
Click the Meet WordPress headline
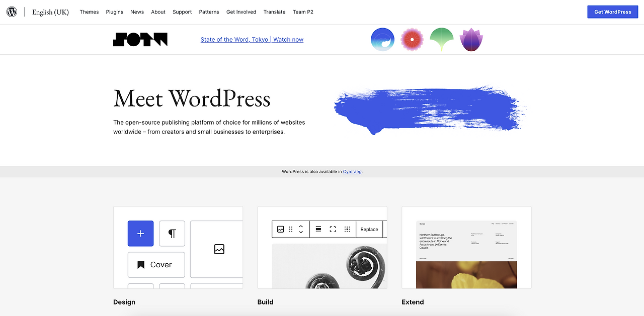pyautogui.click(x=192, y=98)
